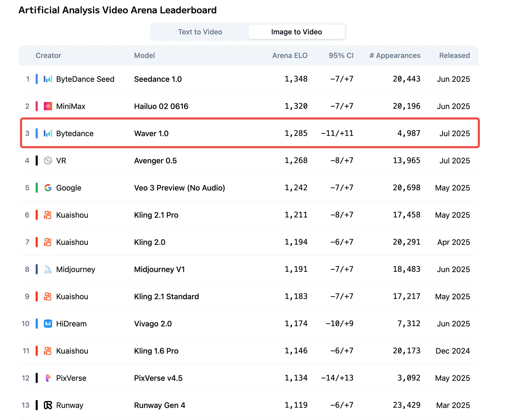
Task: Switch to the Text to Video tab
Action: coord(200,32)
